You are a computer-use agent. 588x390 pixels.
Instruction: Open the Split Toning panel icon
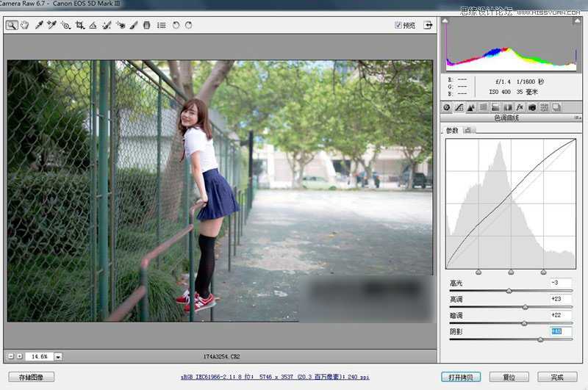pyautogui.click(x=495, y=107)
